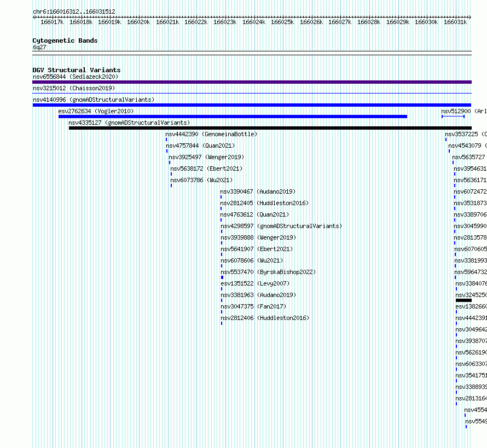The image size is (487, 448).
Task: Click the DGV Structural Variants track title
Action: (77, 70)
